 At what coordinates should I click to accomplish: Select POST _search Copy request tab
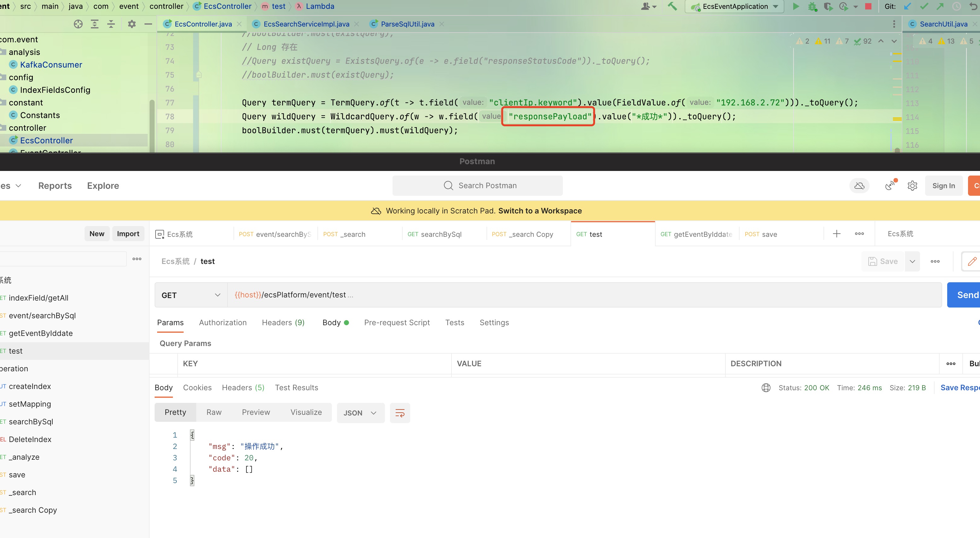[x=528, y=234]
